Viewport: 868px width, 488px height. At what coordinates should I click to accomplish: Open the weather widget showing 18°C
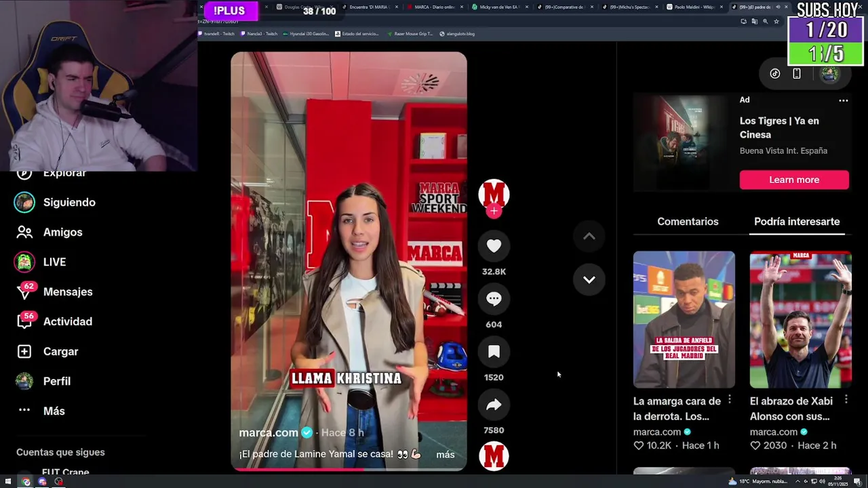(x=758, y=481)
